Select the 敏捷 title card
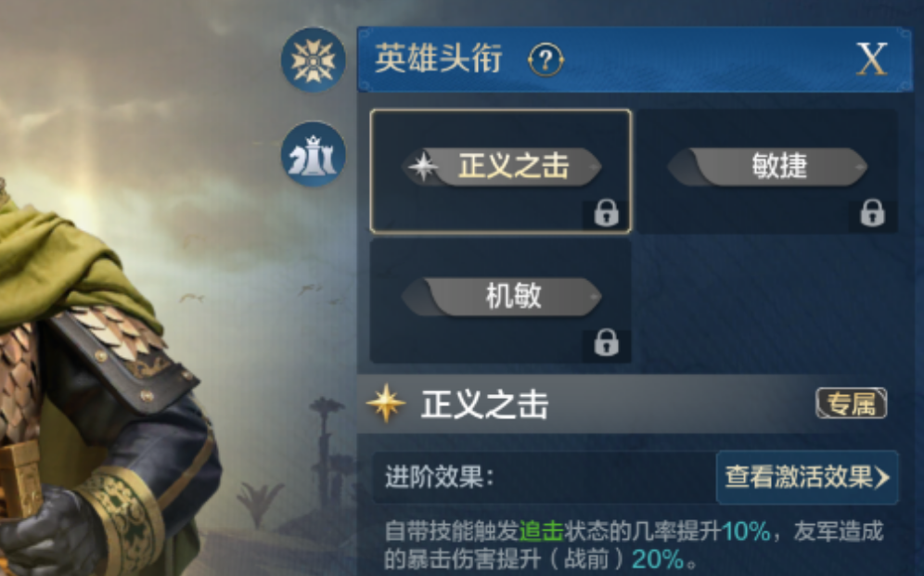924x576 pixels. (767, 172)
